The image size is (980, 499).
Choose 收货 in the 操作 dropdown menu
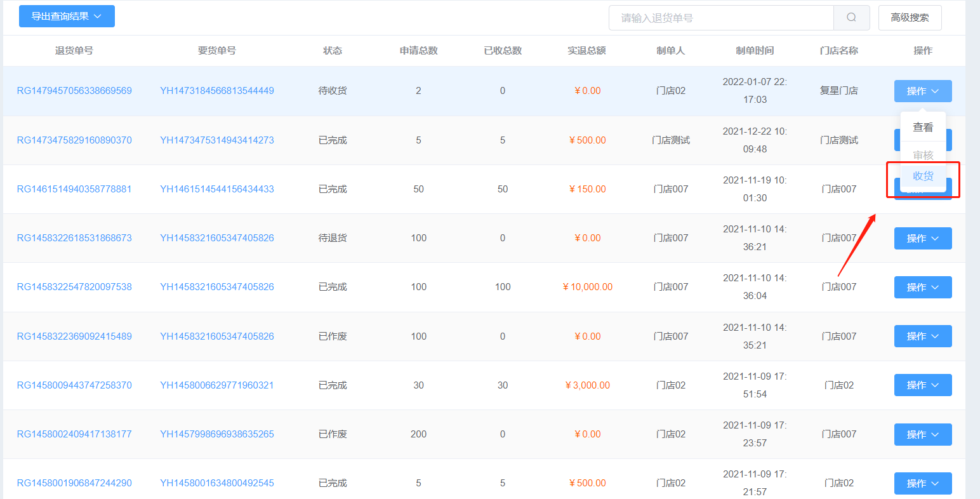coord(922,176)
